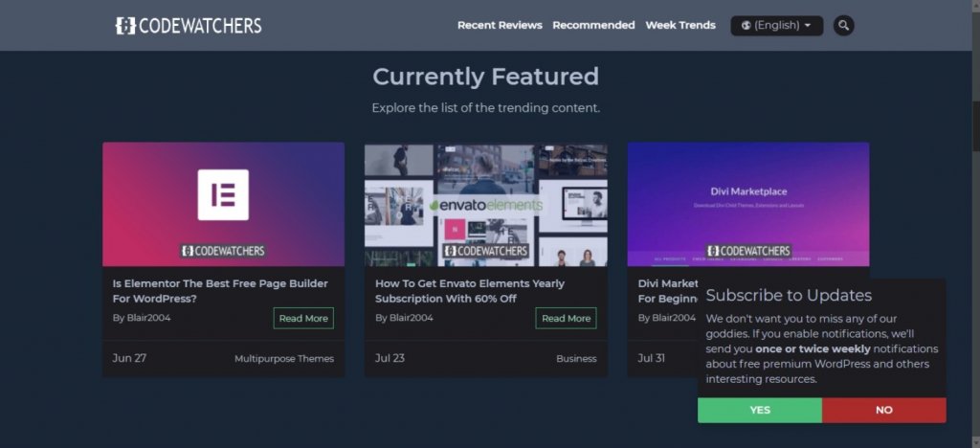Click the Jun 27 date text
Screen dimensions: 980x448
pos(129,358)
